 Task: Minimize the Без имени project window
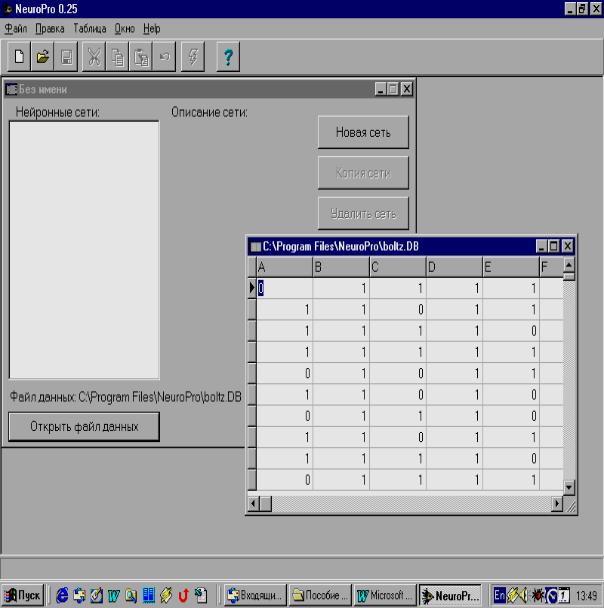(x=381, y=89)
